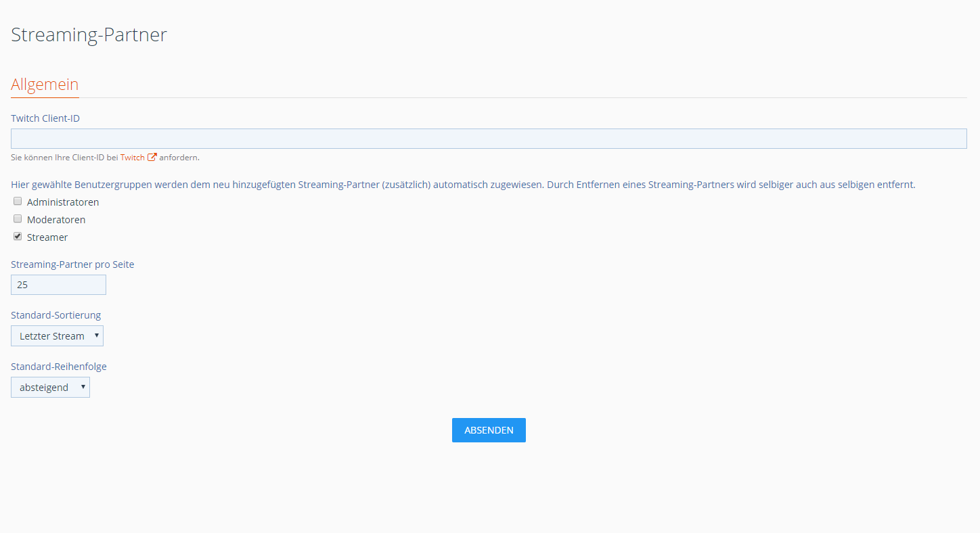Select the Administratoren label text
The image size is (980, 533).
(x=63, y=202)
